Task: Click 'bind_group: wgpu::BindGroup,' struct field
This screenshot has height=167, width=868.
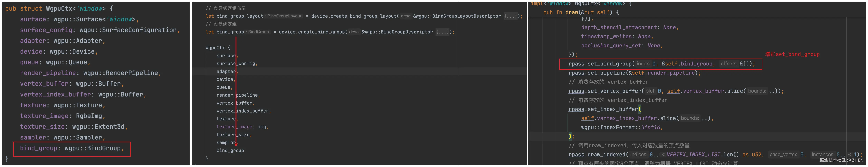Action: click(72, 148)
